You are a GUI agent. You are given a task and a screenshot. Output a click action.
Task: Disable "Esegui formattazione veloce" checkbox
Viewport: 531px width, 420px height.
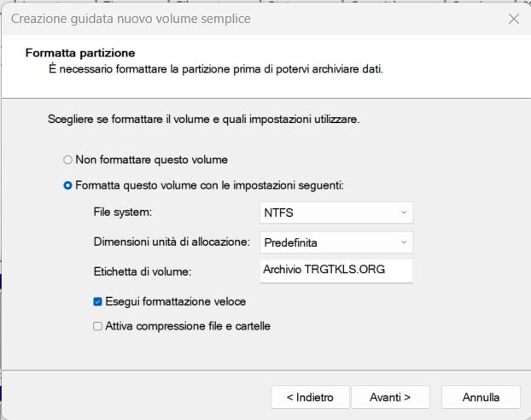pos(98,301)
